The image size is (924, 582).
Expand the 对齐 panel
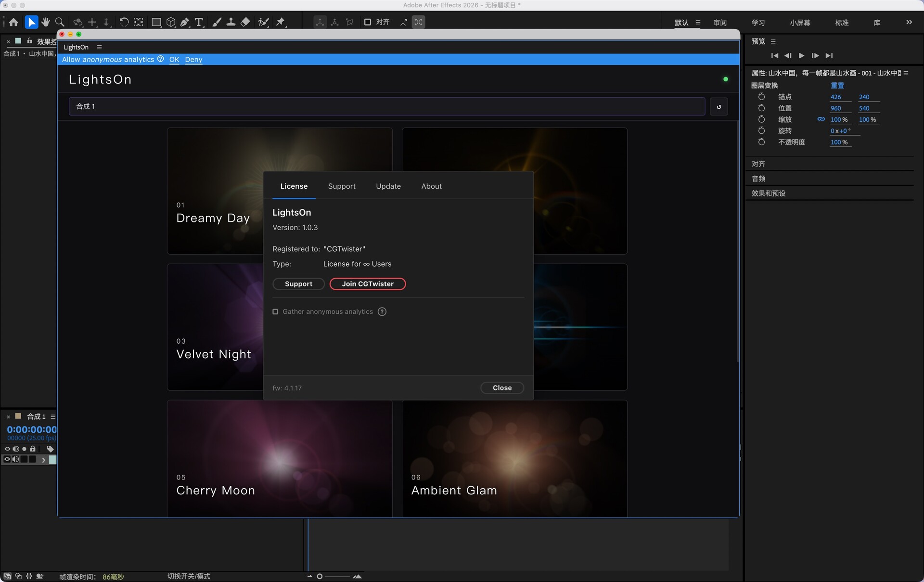point(758,164)
